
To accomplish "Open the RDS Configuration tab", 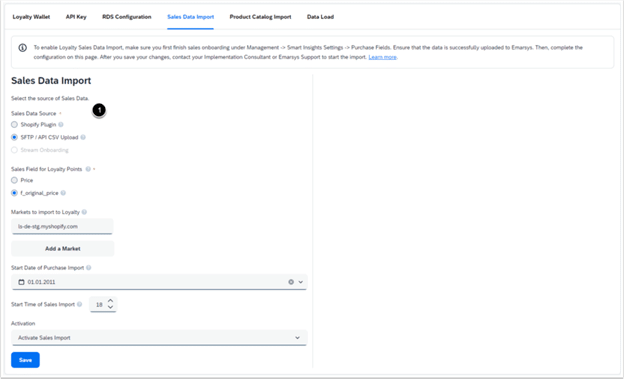I will [x=127, y=17].
